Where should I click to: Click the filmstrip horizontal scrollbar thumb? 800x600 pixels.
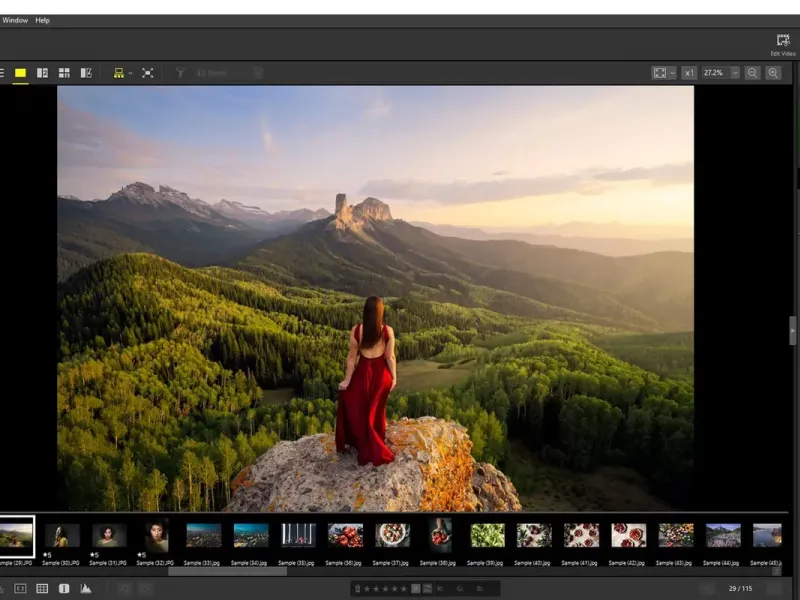click(x=228, y=571)
